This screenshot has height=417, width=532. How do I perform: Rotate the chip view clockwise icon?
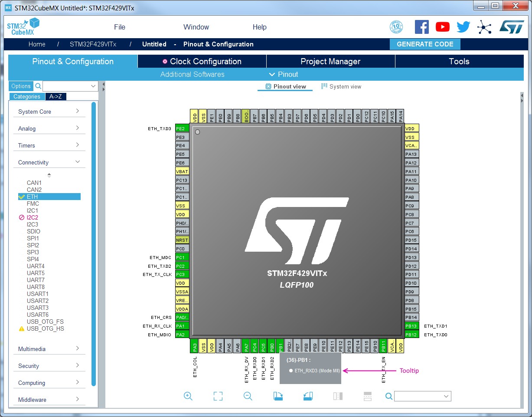click(x=278, y=396)
